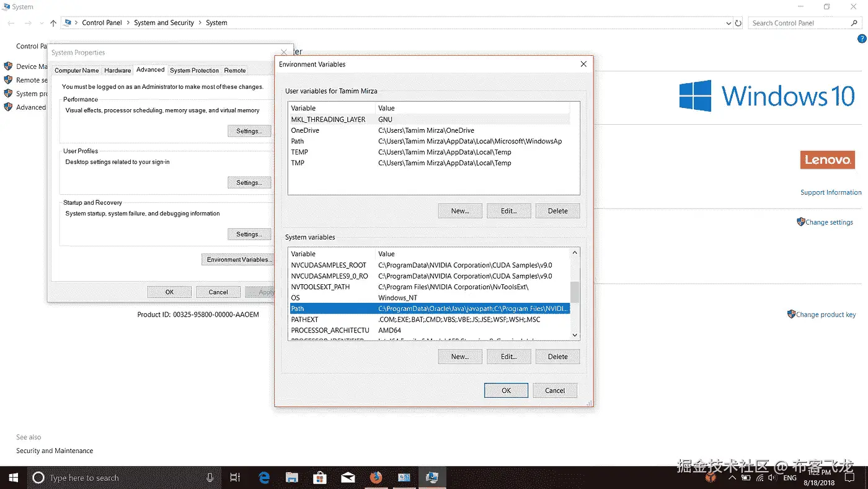The width and height of the screenshot is (868, 489).
Task: Open File Explorer from the taskbar
Action: click(292, 478)
